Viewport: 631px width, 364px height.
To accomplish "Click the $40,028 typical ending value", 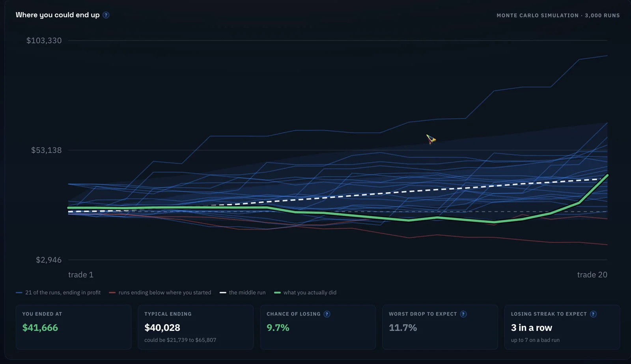I will [x=162, y=328].
